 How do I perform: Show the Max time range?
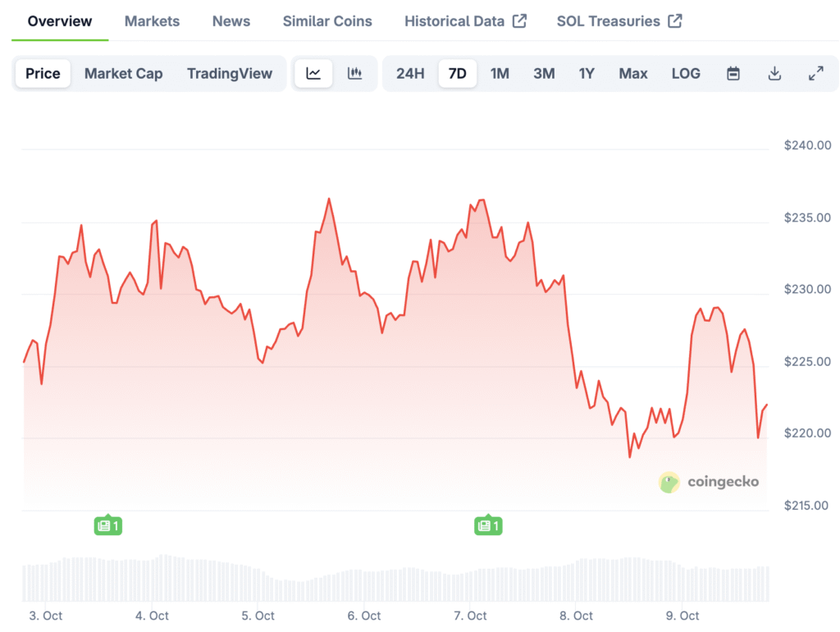tap(632, 74)
